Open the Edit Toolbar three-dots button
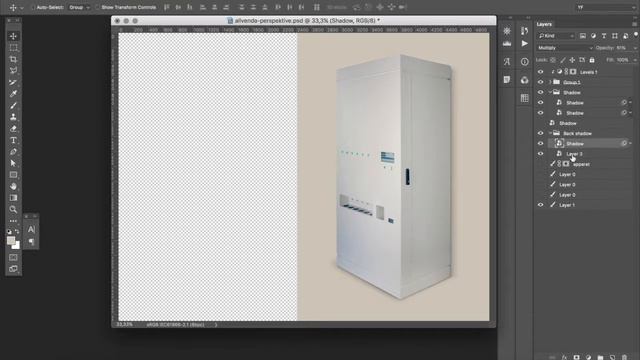Screen dimensions: 640x360 [13, 221]
